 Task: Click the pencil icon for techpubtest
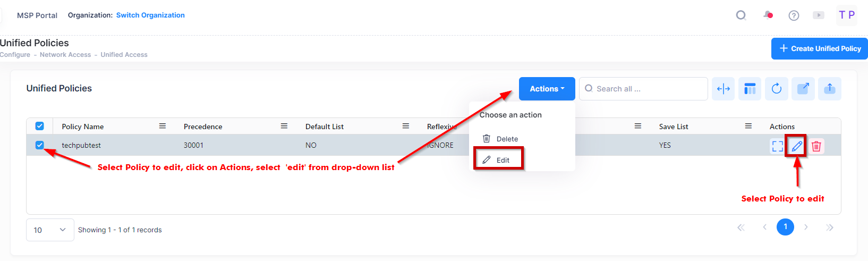tap(797, 146)
